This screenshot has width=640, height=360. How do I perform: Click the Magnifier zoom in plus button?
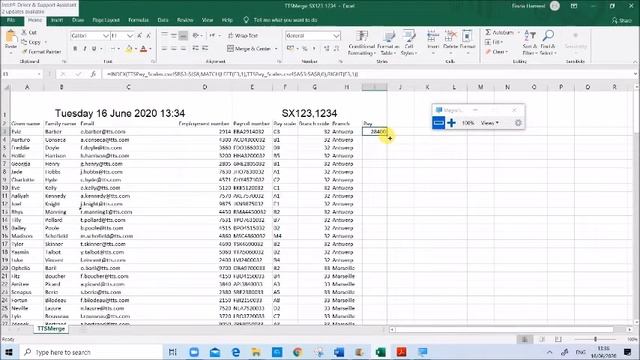click(451, 123)
